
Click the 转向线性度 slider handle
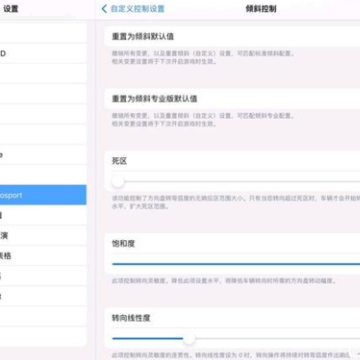click(x=189, y=339)
